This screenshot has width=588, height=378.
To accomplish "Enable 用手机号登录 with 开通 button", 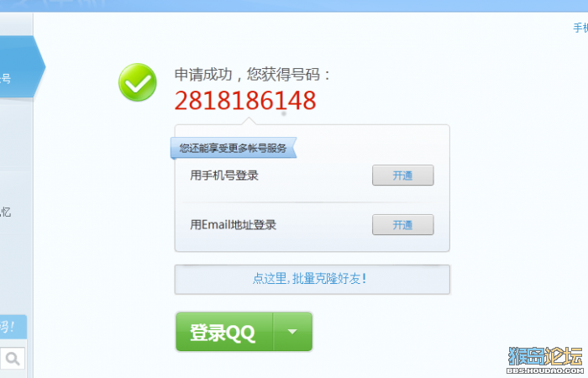I will coord(402,175).
